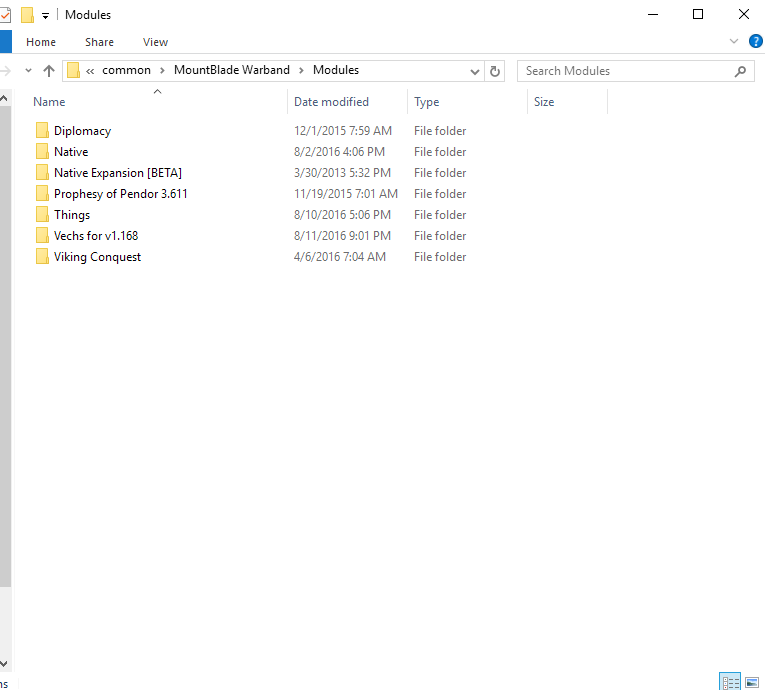The height and width of the screenshot is (690, 765).
Task: Click date 12/1/2015 7:59 AM
Action: click(342, 131)
